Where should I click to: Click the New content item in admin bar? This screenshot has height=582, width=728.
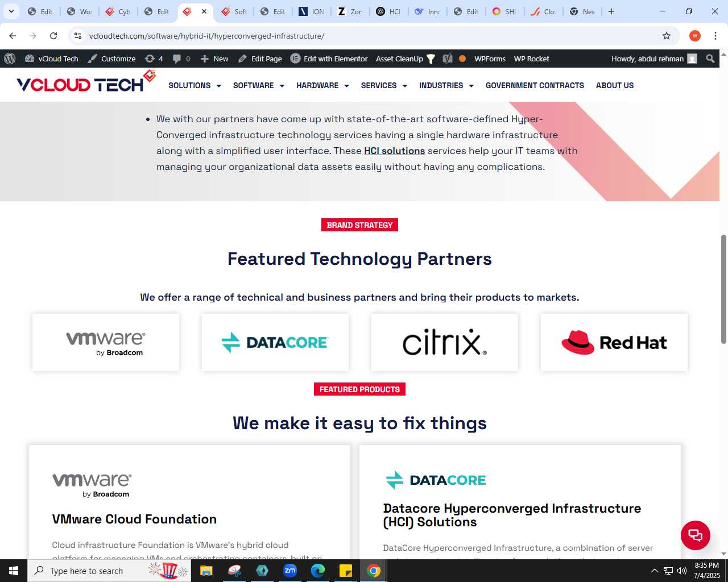tap(214, 59)
